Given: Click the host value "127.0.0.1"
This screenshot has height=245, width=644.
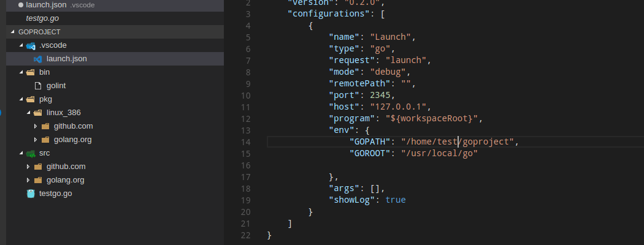Looking at the screenshot, I should click(399, 107).
